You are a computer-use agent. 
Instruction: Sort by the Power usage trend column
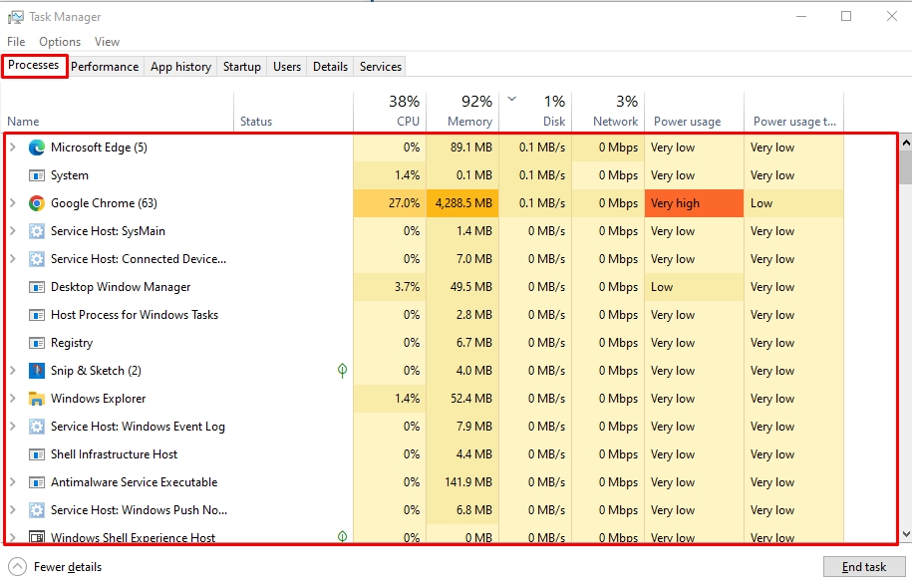click(794, 112)
